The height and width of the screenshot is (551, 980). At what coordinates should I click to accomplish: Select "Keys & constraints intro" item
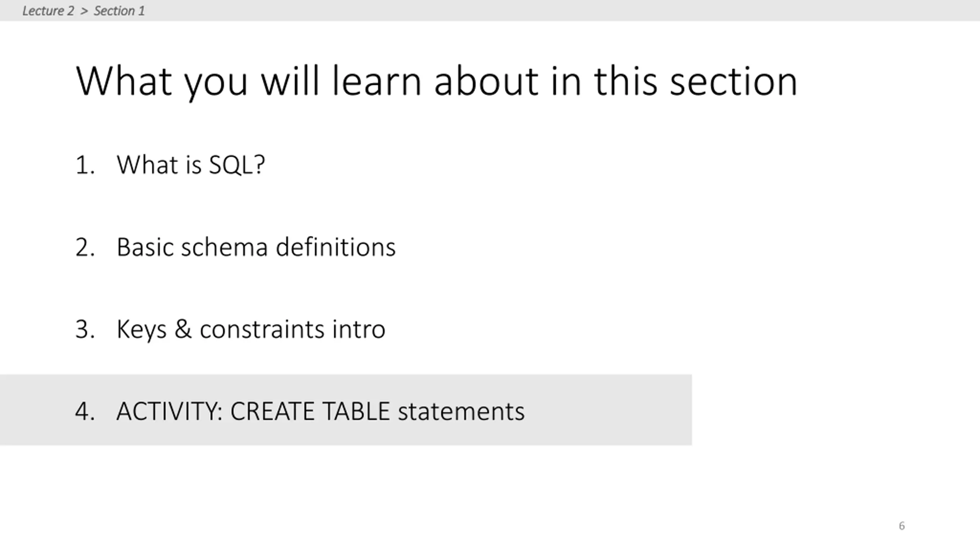[x=251, y=329]
